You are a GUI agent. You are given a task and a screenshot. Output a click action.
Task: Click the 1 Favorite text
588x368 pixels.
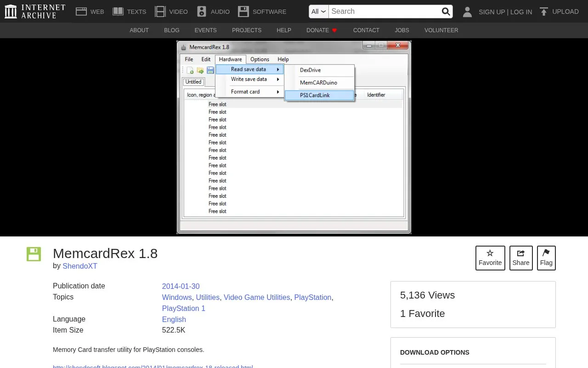[x=423, y=314]
